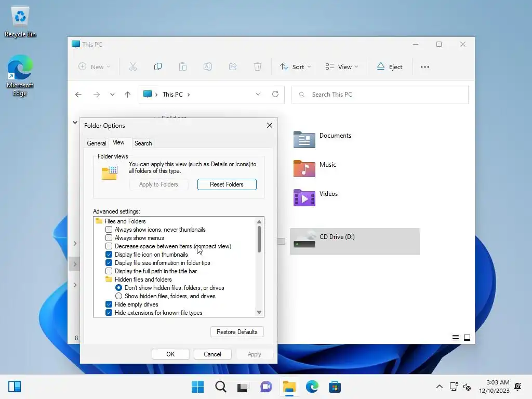532x399 pixels.
Task: Switch to large icons view at bottom right
Action: click(467, 338)
